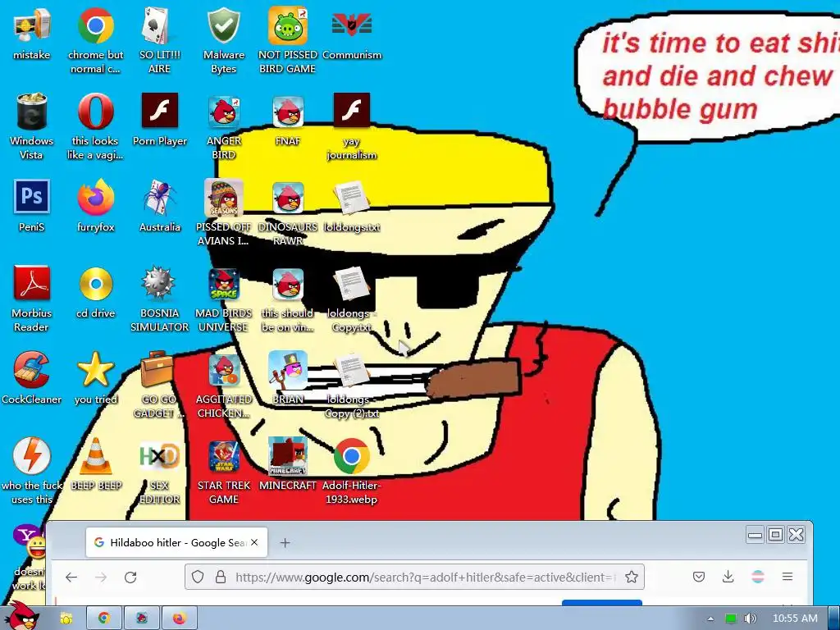
Task: Select the green pig Bad Piggies icon
Action: [x=288, y=25]
